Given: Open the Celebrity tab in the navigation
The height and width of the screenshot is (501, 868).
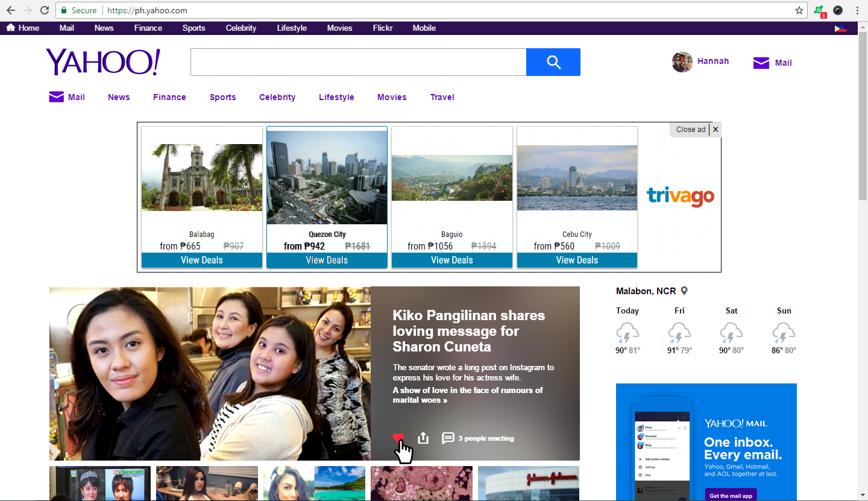Looking at the screenshot, I should 277,97.
